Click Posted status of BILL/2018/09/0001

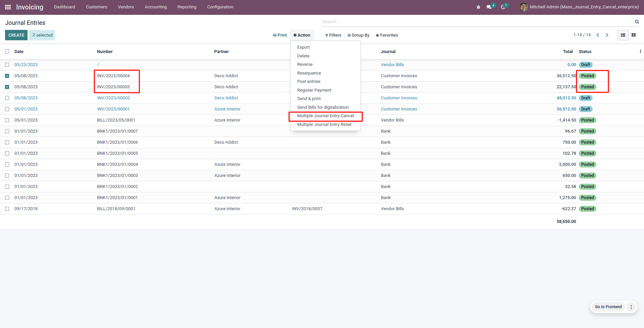(587, 209)
